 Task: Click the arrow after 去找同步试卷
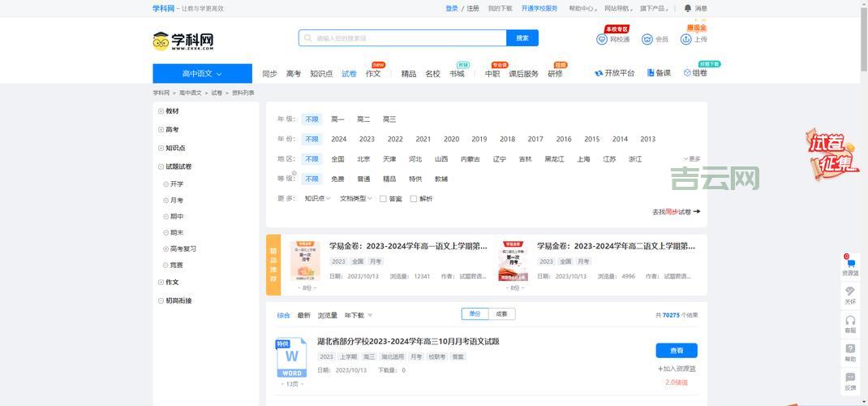pos(697,212)
